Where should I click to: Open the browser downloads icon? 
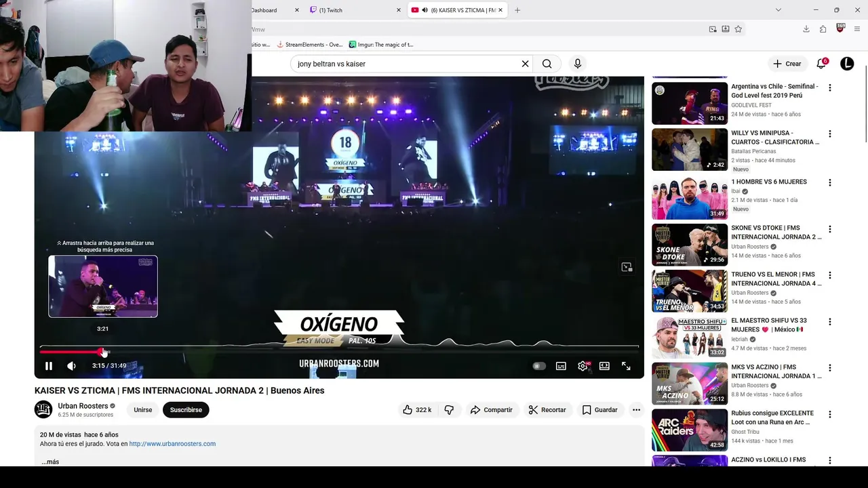coord(806,29)
